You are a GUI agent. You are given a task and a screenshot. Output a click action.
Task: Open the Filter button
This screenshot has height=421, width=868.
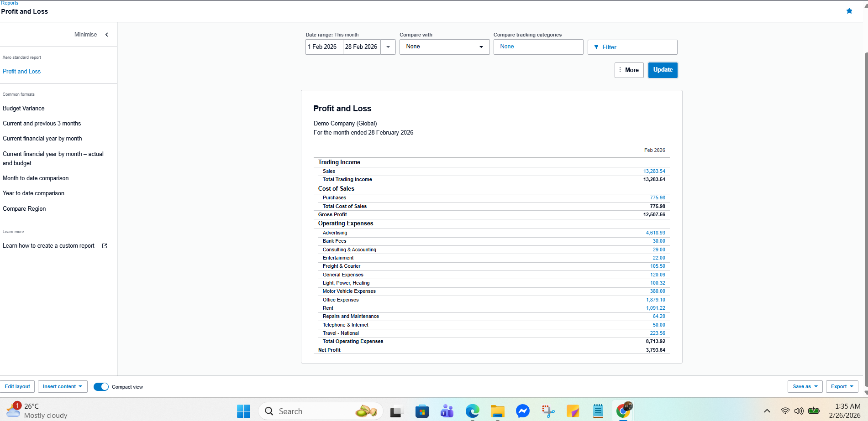pos(632,47)
